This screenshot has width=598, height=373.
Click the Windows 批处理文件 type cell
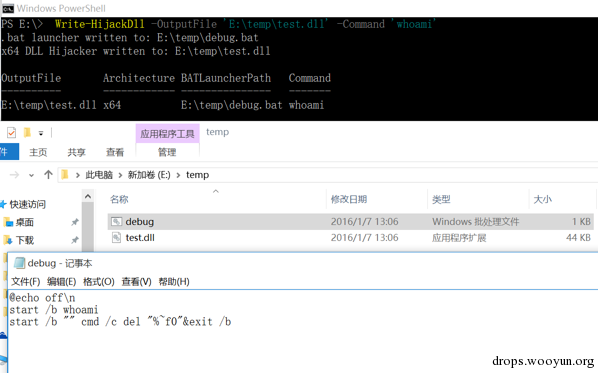pos(475,222)
